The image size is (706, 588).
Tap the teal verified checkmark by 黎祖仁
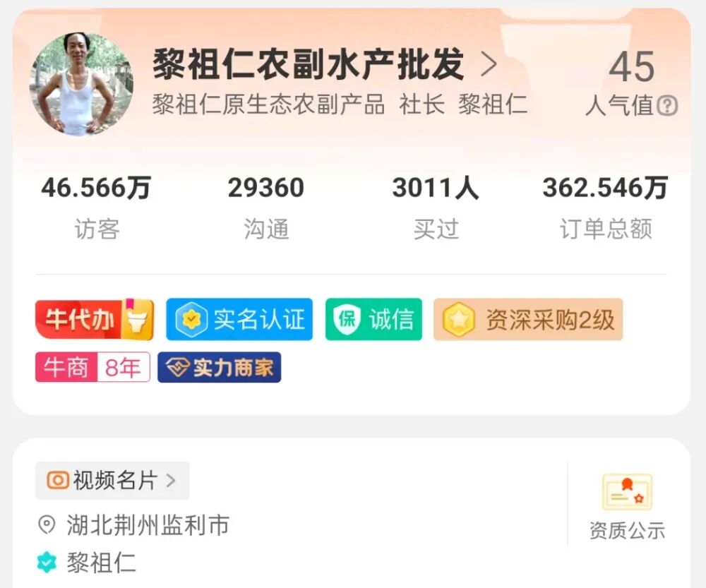pos(47,563)
